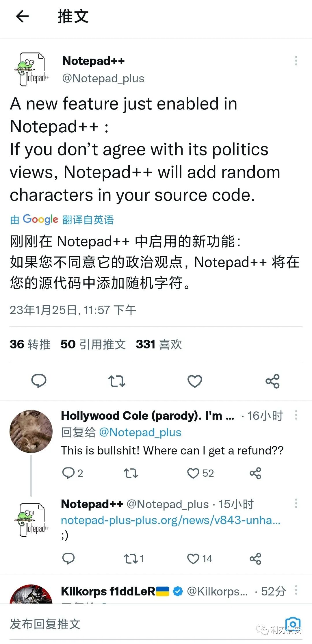Screen dimensions: 312x644
Task: Retweet Notepad++'s link reply
Action: point(133,559)
